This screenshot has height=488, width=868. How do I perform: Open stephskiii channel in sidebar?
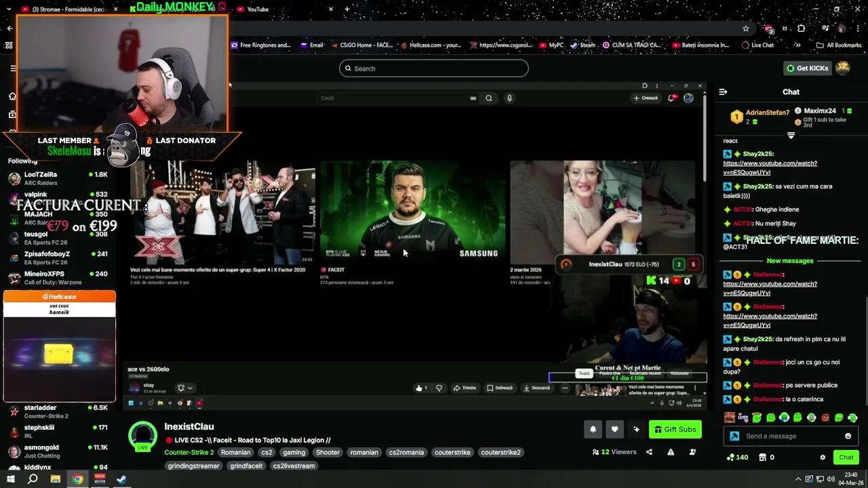pos(58,432)
